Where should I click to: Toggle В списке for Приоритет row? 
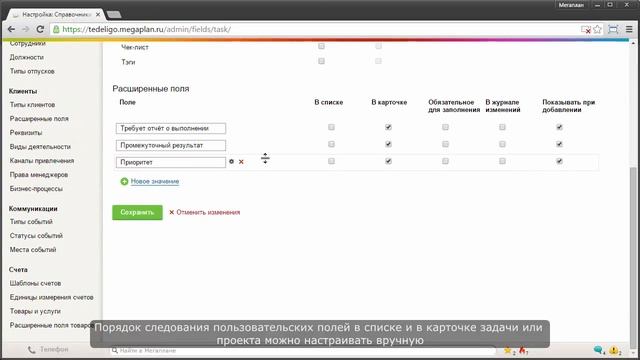pos(331,161)
